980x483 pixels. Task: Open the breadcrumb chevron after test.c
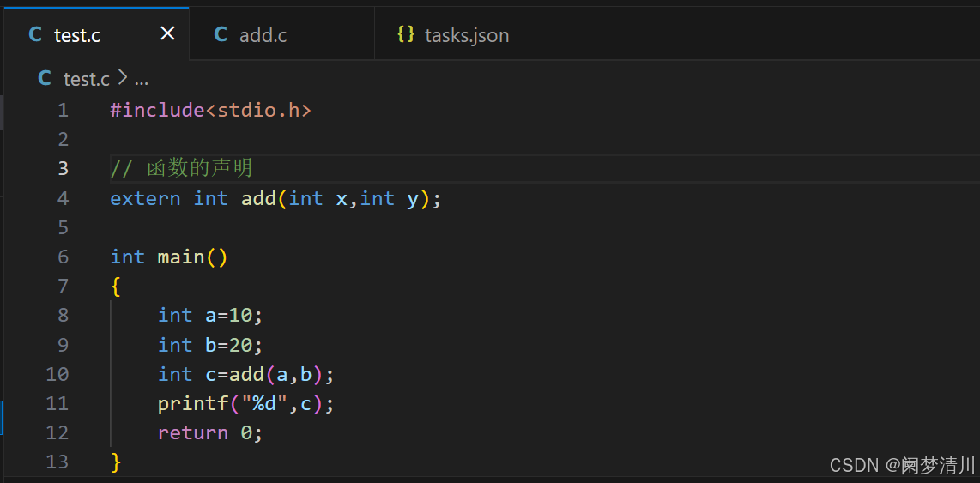click(x=122, y=79)
